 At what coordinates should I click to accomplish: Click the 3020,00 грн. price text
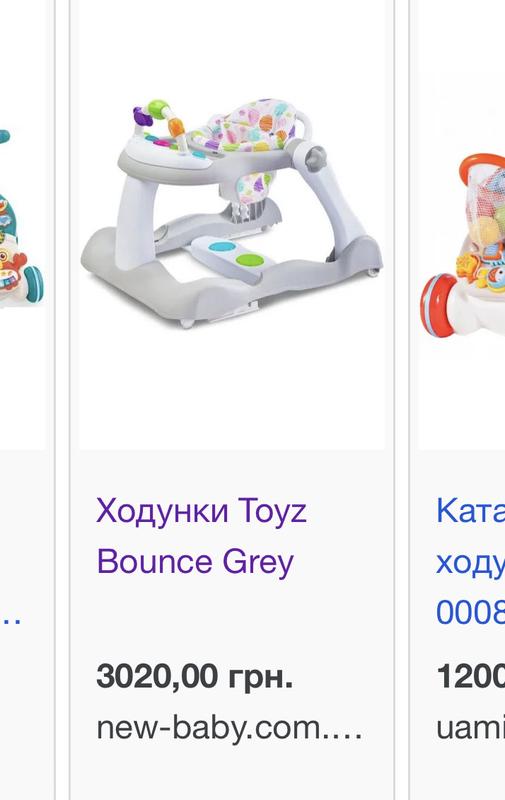pos(195,676)
